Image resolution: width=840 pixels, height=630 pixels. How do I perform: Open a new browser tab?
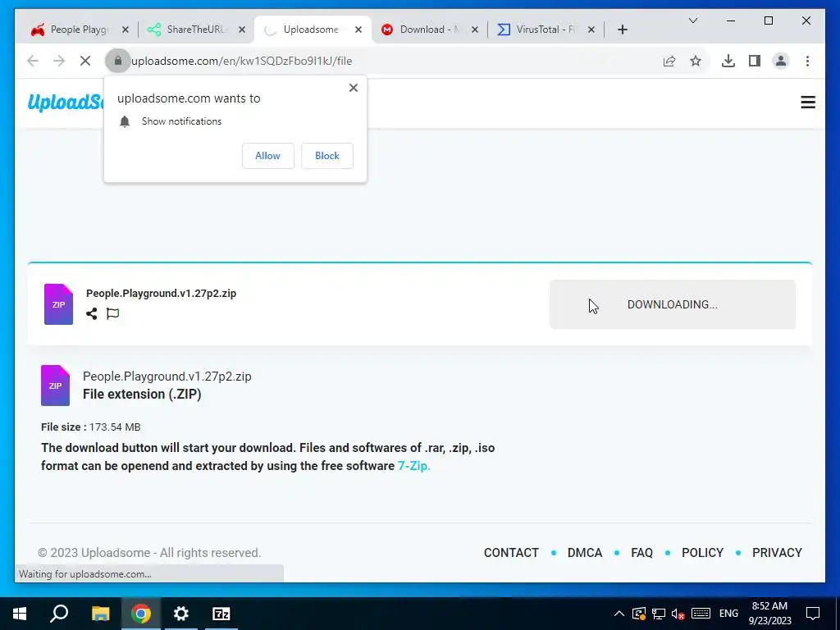click(622, 30)
